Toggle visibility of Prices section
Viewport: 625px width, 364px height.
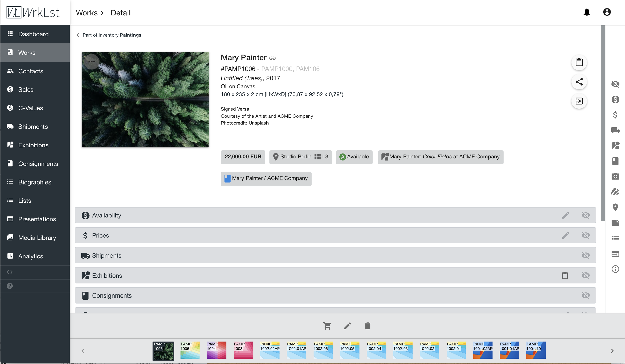586,235
